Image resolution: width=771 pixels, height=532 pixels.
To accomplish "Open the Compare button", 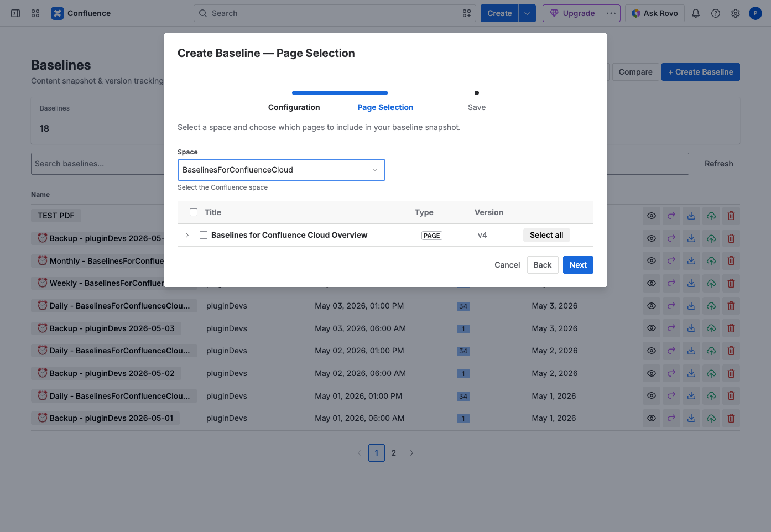I will pyautogui.click(x=635, y=72).
